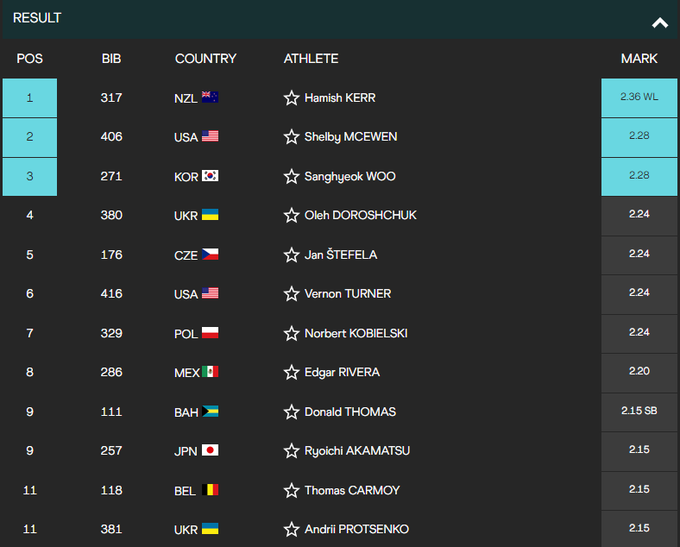The height and width of the screenshot is (547, 680).
Task: Star Ryoichi AKAMATSU's row
Action: pyautogui.click(x=292, y=451)
